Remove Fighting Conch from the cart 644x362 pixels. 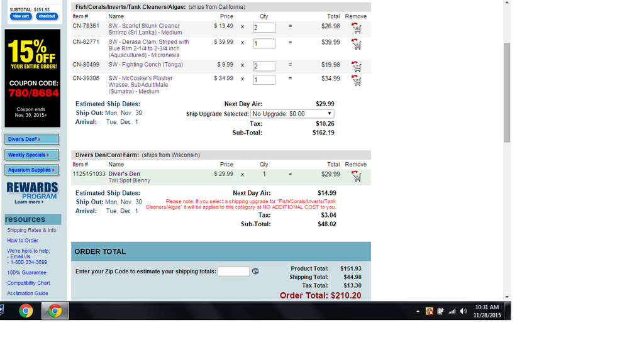tap(356, 67)
